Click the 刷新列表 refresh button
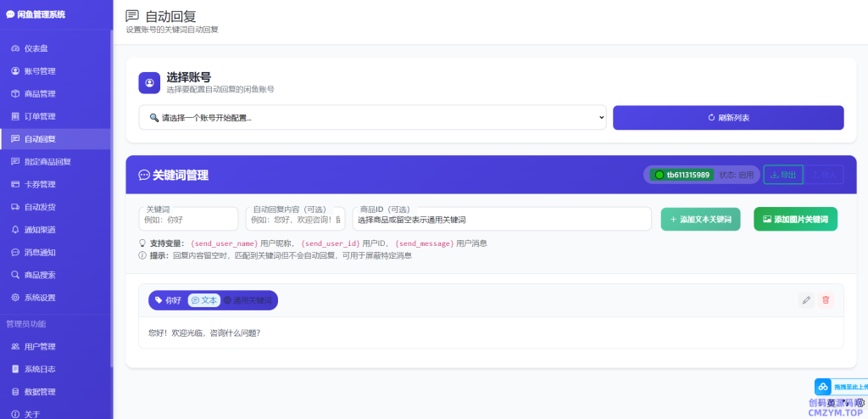 point(728,118)
